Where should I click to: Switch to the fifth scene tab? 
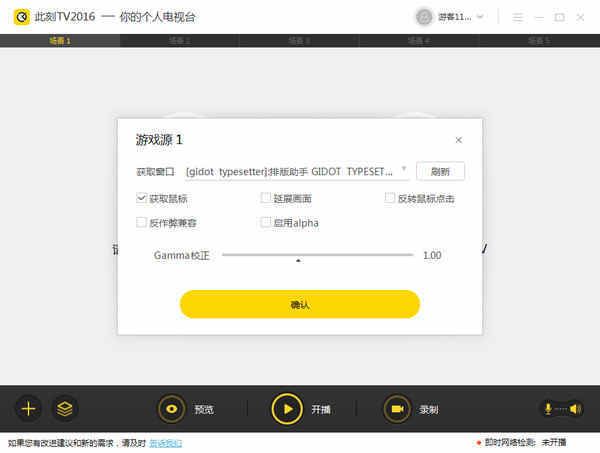[540, 41]
